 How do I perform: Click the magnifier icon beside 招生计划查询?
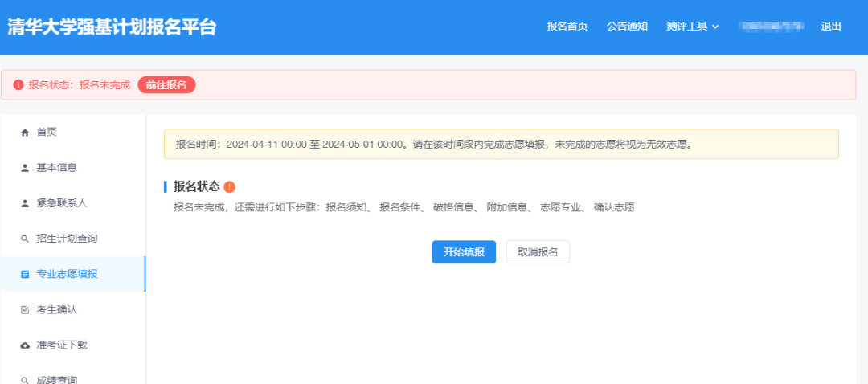point(24,239)
